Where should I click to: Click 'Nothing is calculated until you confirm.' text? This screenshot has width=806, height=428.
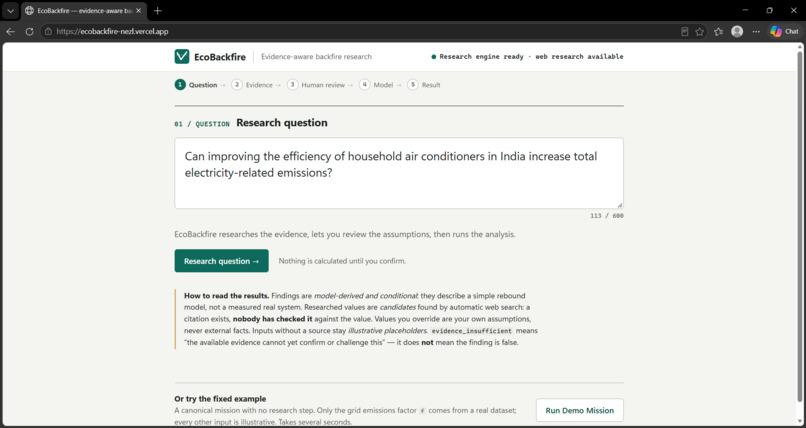point(342,261)
